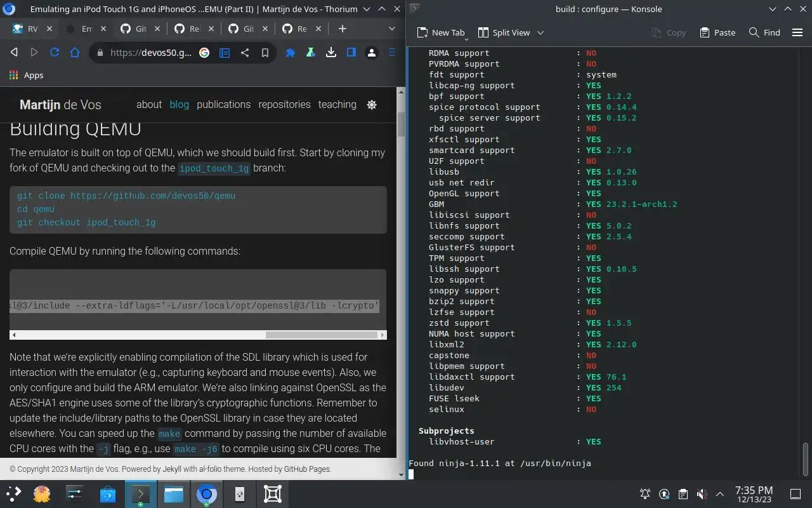Open notifications bell in tray

click(645, 494)
